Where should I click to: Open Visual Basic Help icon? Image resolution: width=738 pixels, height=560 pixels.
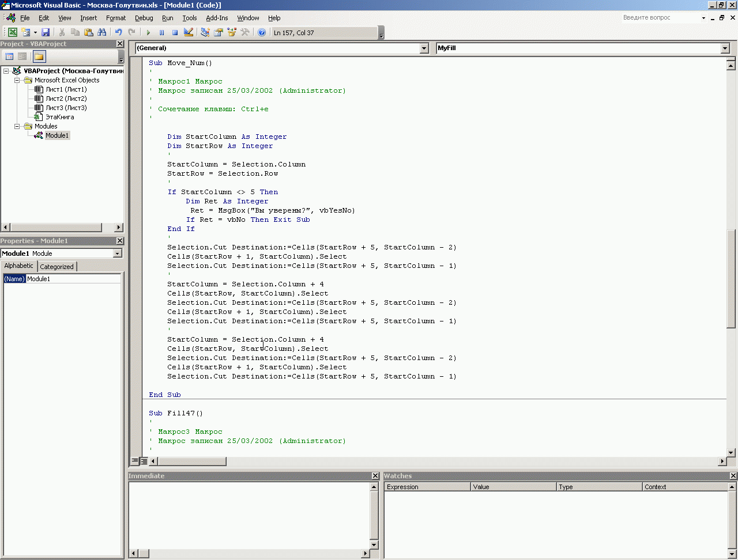pos(262,32)
